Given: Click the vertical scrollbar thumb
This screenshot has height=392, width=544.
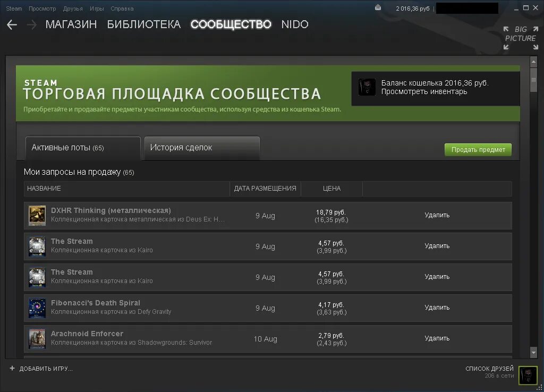Looking at the screenshot, I should 533,80.
